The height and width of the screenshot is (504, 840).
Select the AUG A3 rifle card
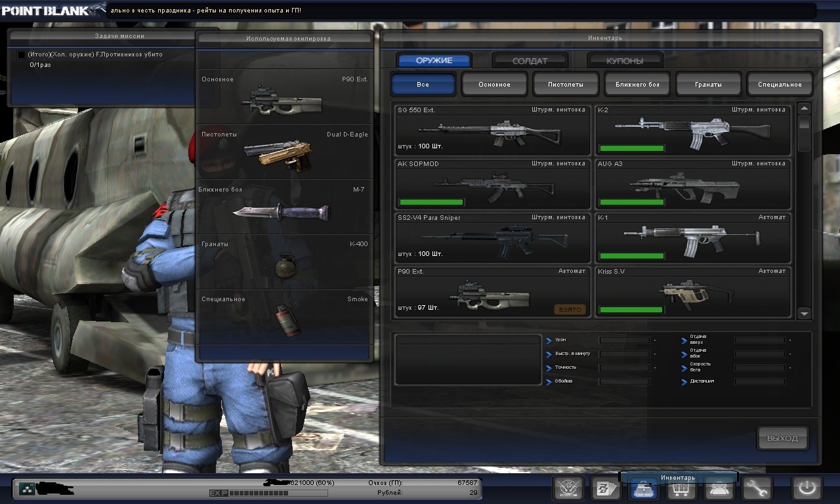tap(692, 184)
